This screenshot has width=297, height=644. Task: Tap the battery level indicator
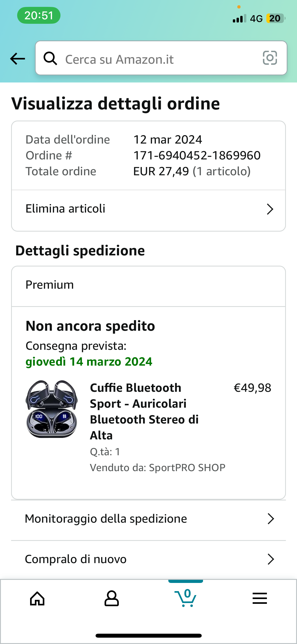pos(276,19)
